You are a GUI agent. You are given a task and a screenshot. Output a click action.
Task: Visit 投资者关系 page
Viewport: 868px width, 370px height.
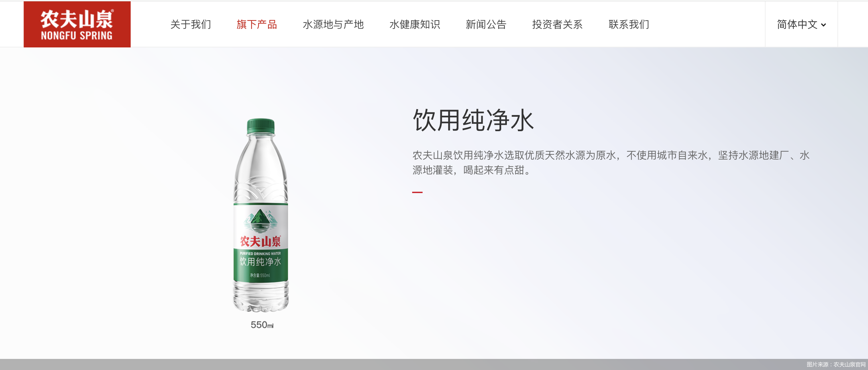[x=558, y=24]
